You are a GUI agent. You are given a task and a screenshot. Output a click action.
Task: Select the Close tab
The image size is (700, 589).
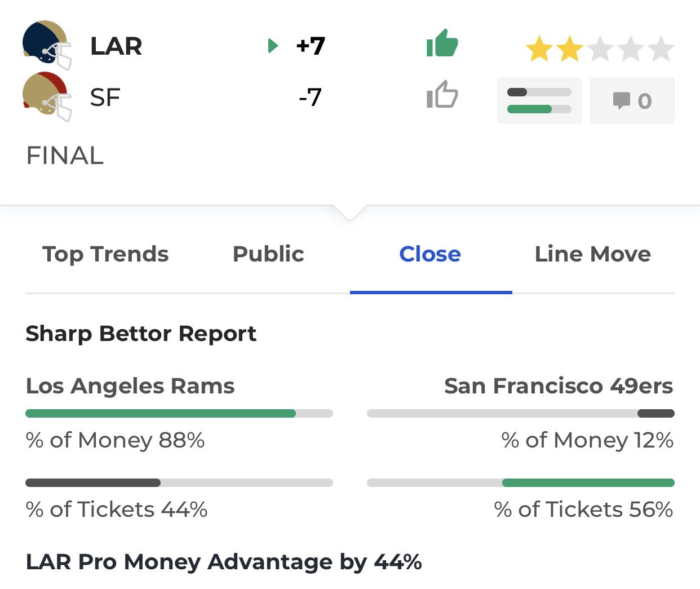coord(430,254)
